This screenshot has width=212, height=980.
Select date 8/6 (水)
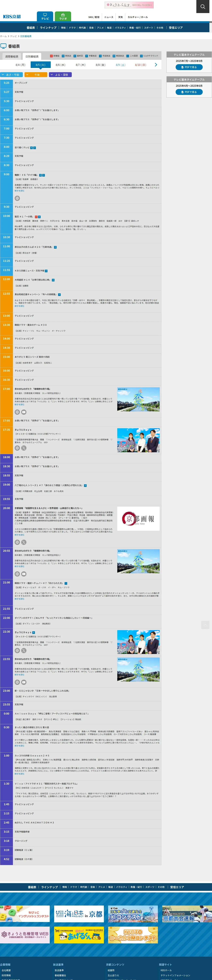(x=60, y=65)
